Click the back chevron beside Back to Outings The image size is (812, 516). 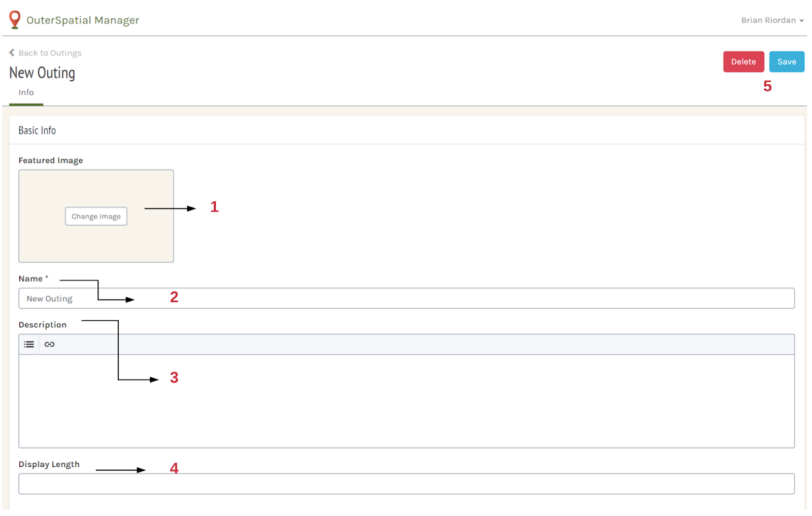pyautogui.click(x=11, y=52)
